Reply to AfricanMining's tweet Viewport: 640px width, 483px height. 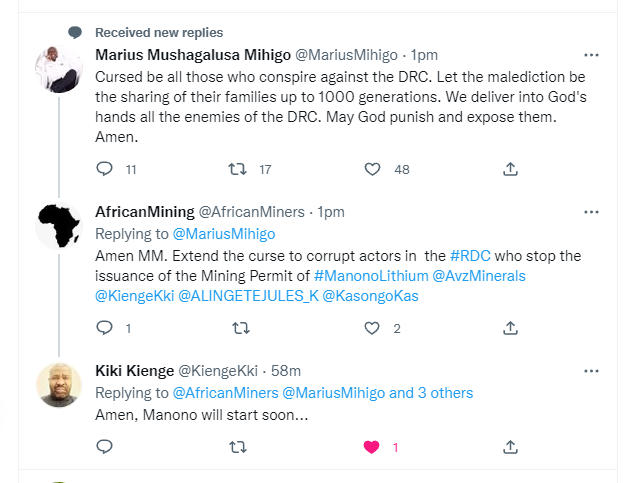point(104,327)
